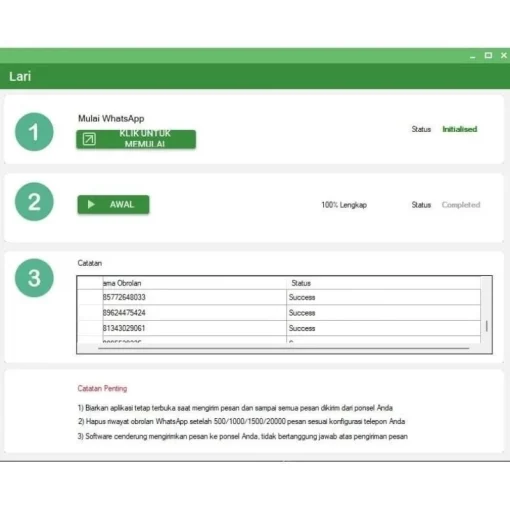Screen dimensions: 510x510
Task: Select the 100% Lengkap progress label
Action: point(344,205)
